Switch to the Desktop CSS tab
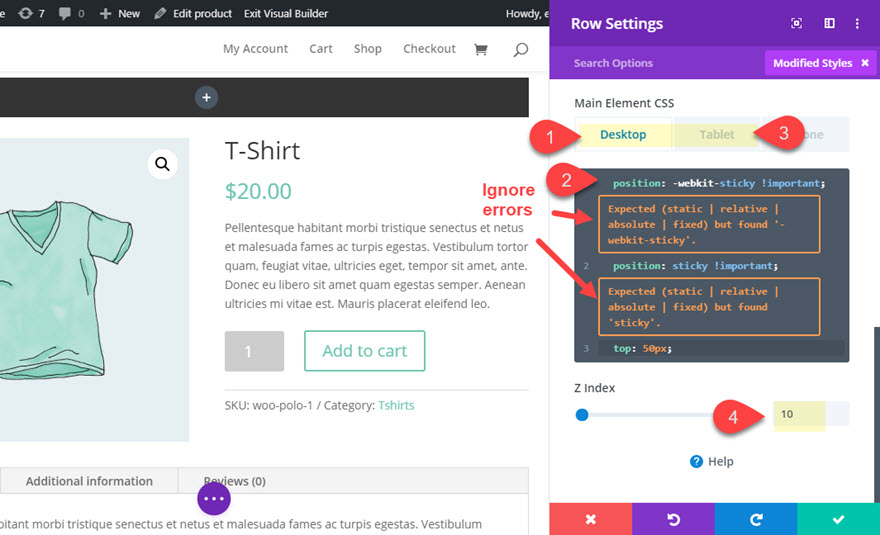The image size is (880, 535). coord(623,134)
